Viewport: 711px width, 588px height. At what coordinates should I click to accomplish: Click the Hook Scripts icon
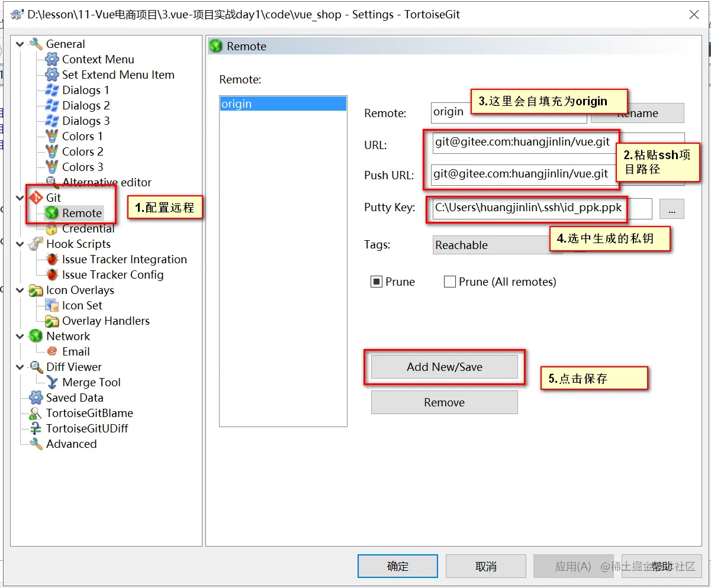[x=36, y=244]
